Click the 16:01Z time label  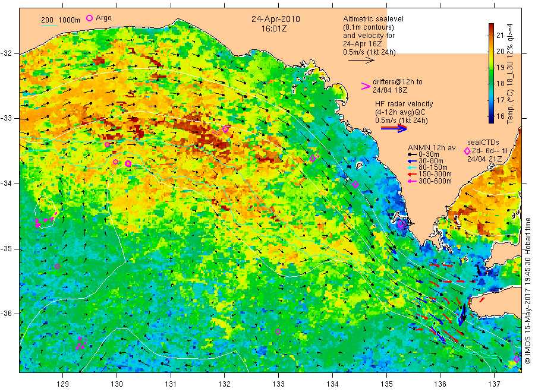(x=274, y=29)
